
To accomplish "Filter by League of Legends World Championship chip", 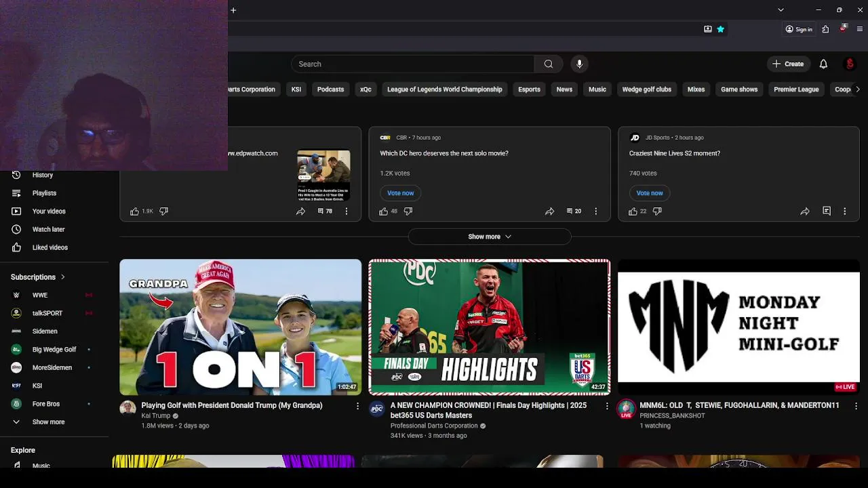I will [445, 89].
